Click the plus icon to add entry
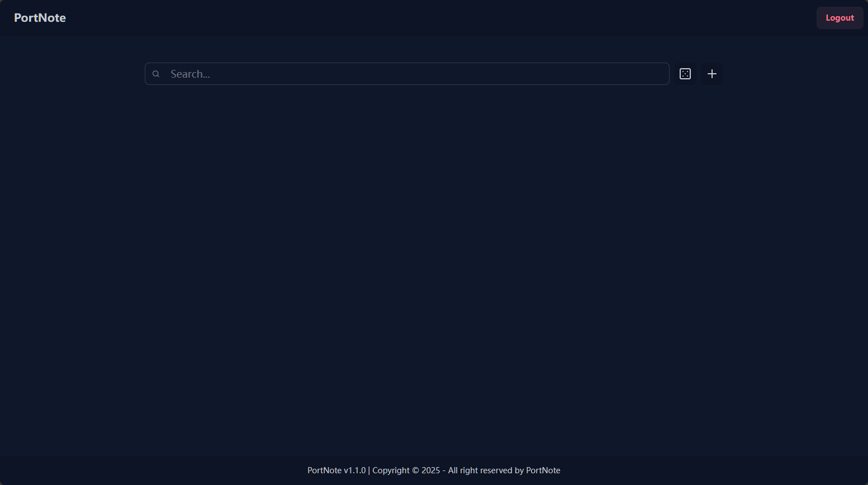 point(712,74)
